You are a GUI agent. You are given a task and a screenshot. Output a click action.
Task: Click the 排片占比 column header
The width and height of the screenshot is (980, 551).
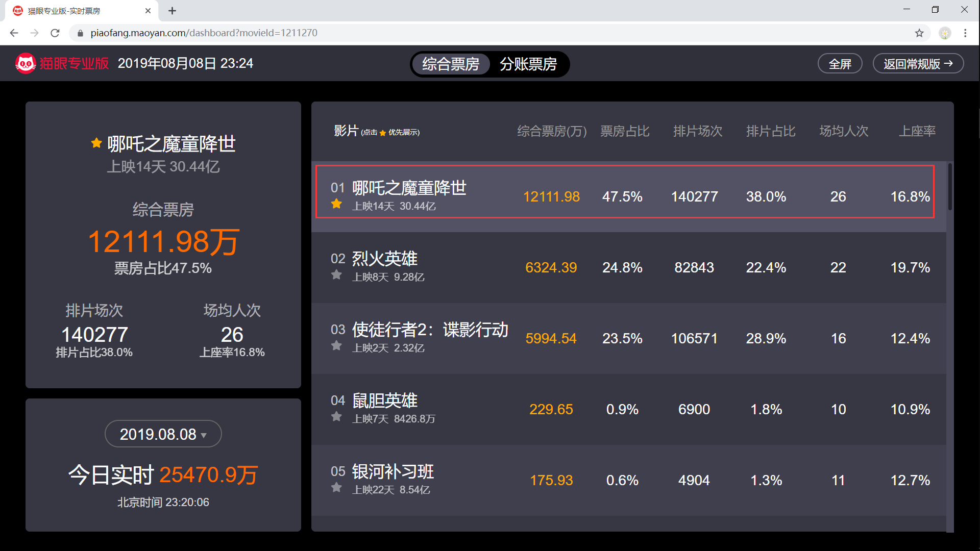771,131
